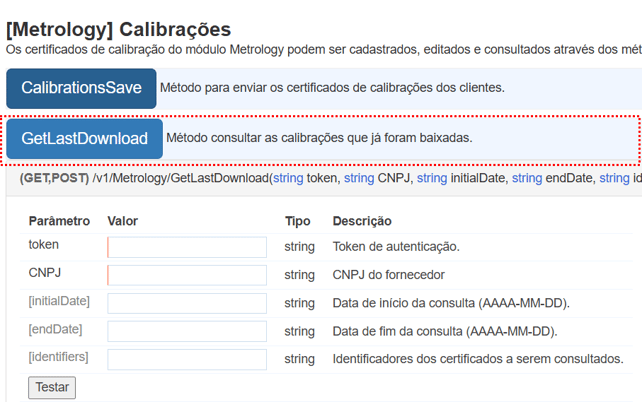
Task: Click the token value input field
Action: pyautogui.click(x=187, y=247)
